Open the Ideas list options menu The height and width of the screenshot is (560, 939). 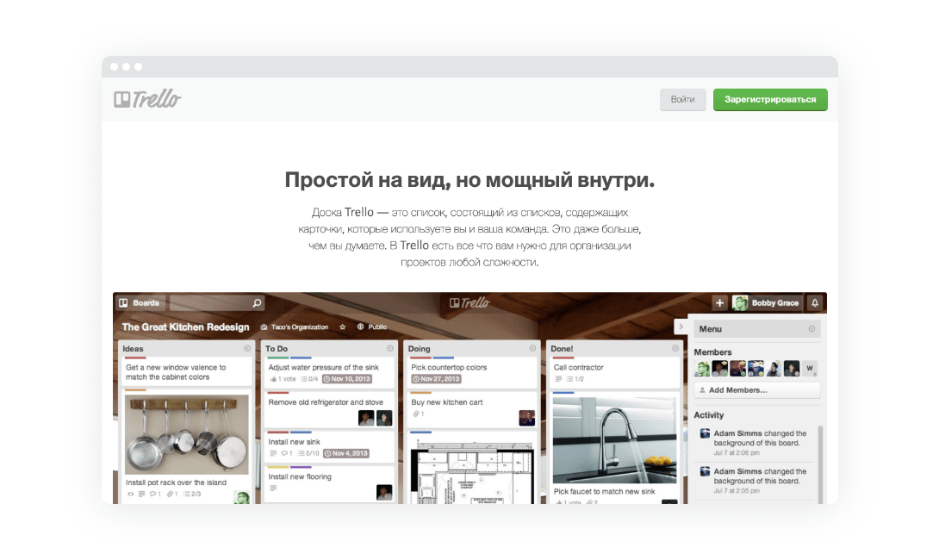click(247, 349)
